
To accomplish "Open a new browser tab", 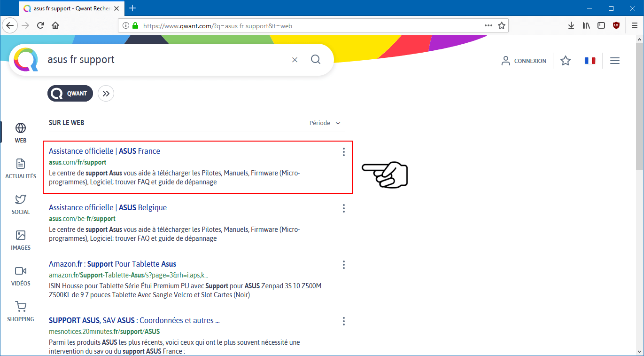I will point(132,8).
